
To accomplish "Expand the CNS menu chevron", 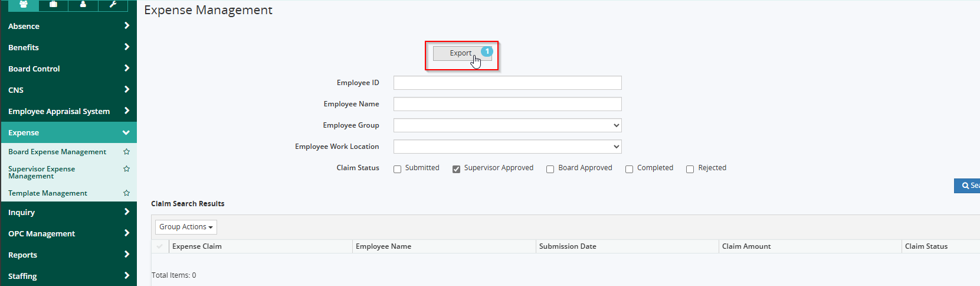I will click(126, 89).
